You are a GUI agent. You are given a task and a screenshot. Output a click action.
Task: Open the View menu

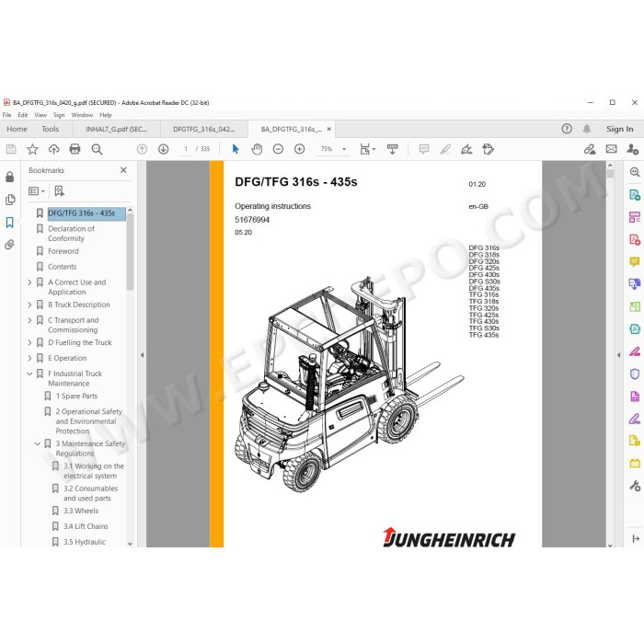(40, 115)
